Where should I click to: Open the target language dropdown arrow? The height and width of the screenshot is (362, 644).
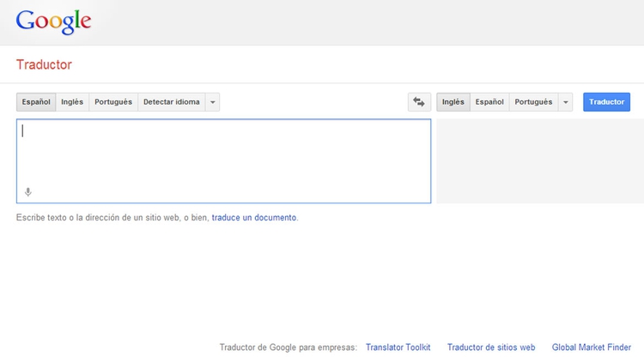pos(566,102)
